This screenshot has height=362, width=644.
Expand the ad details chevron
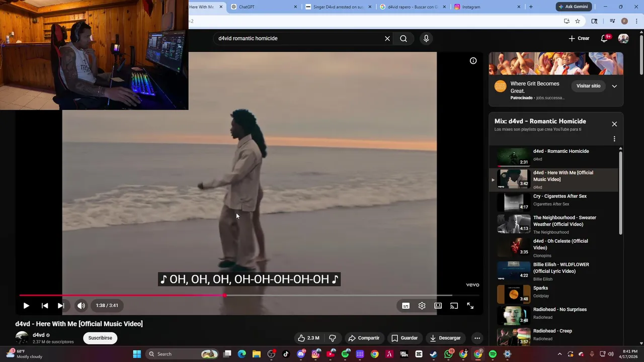pyautogui.click(x=614, y=86)
